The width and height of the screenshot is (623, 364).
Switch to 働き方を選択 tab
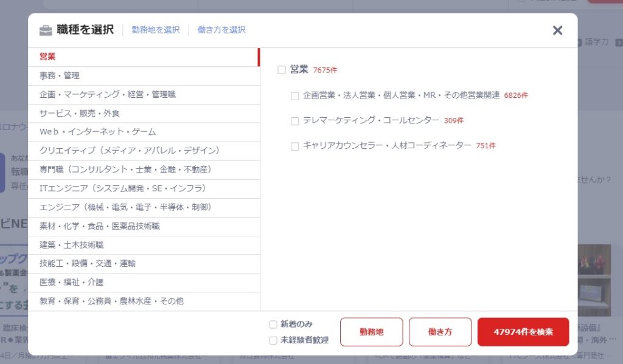click(x=221, y=30)
